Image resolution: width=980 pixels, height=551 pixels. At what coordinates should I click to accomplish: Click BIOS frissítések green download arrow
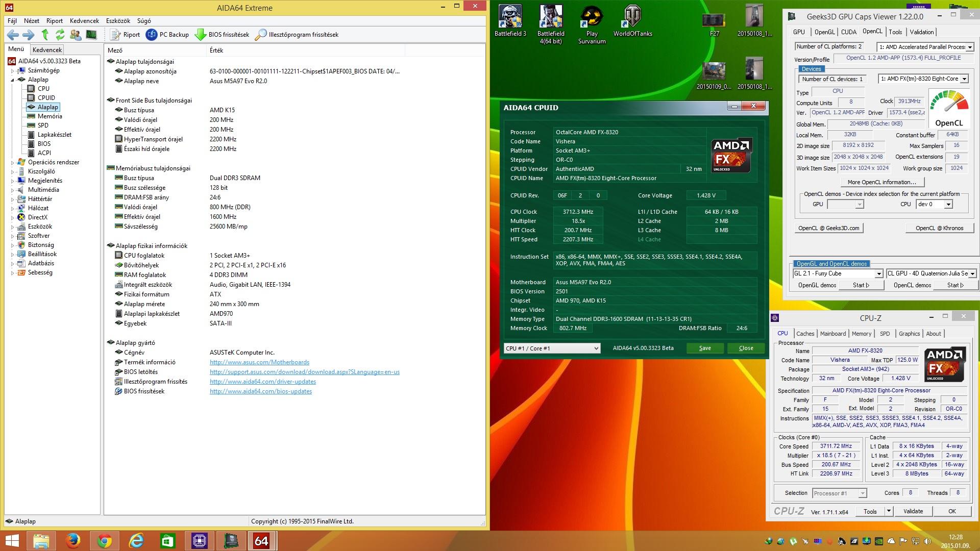pos(201,35)
